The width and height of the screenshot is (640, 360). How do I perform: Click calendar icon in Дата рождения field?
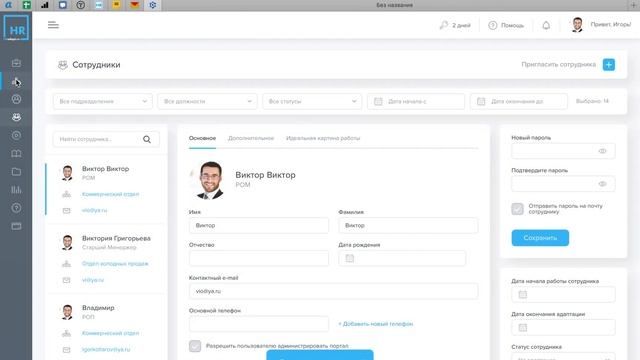(350, 258)
